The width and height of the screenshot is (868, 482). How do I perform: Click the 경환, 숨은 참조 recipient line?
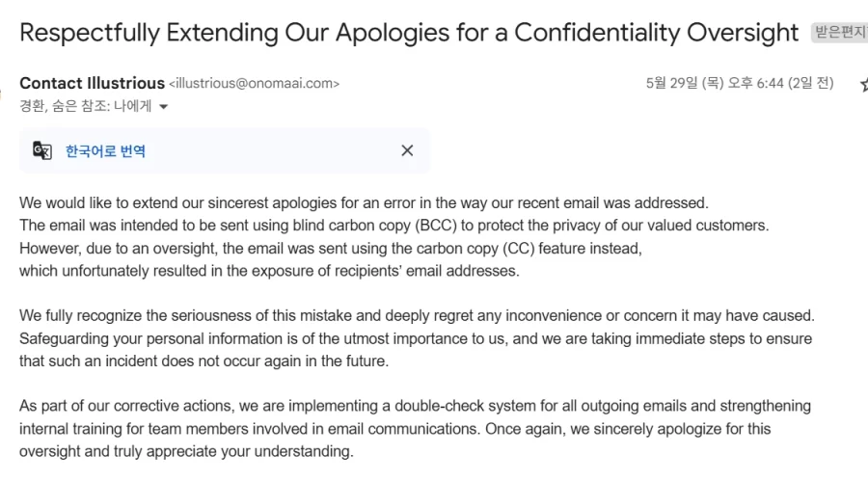(x=85, y=106)
